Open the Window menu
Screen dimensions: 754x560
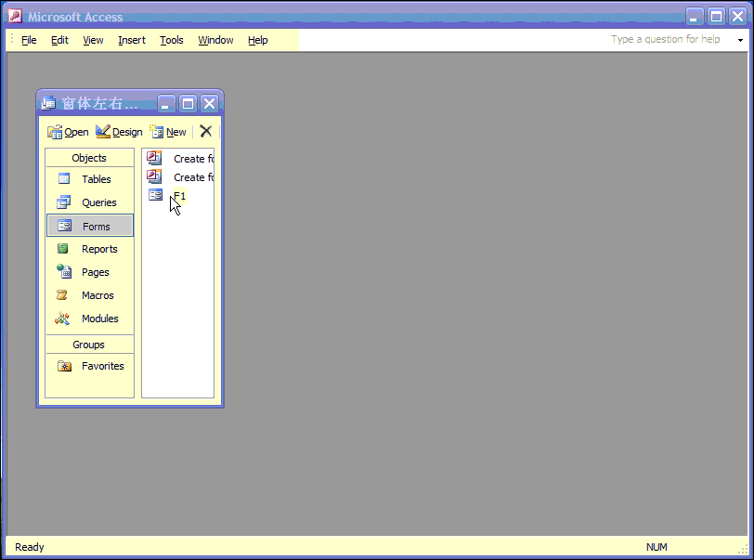[x=215, y=40]
